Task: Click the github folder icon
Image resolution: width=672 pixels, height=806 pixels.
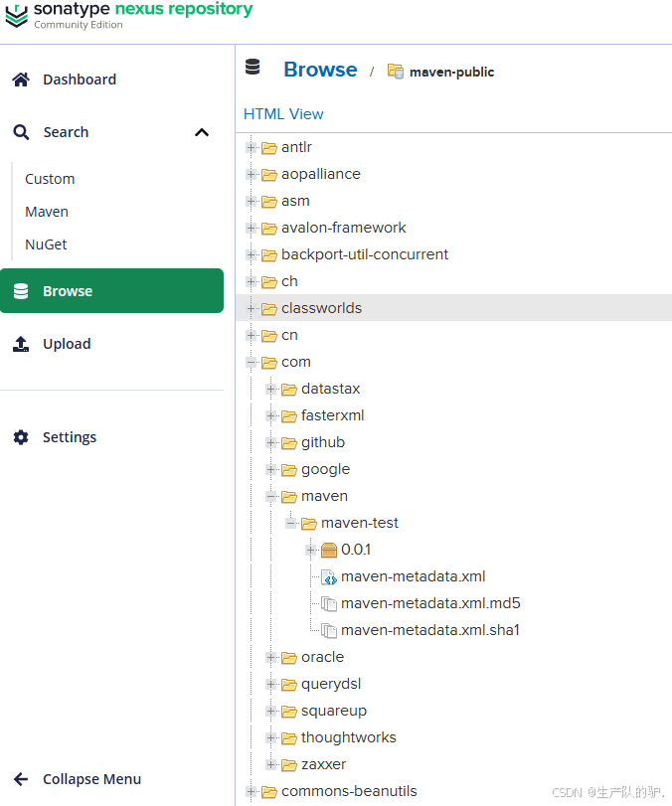Action: tap(289, 443)
